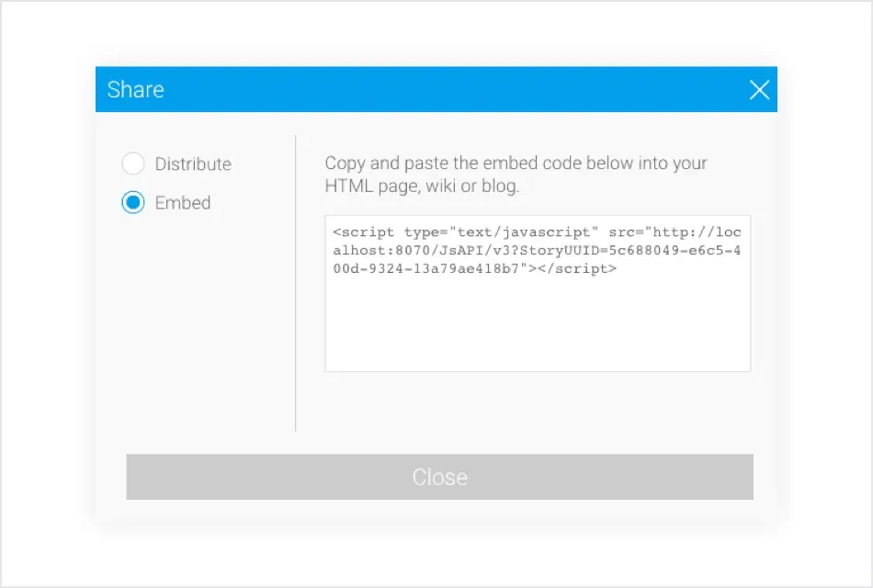Click the type="text/javascript" attribute text
This screenshot has width=873, height=588.
(502, 232)
